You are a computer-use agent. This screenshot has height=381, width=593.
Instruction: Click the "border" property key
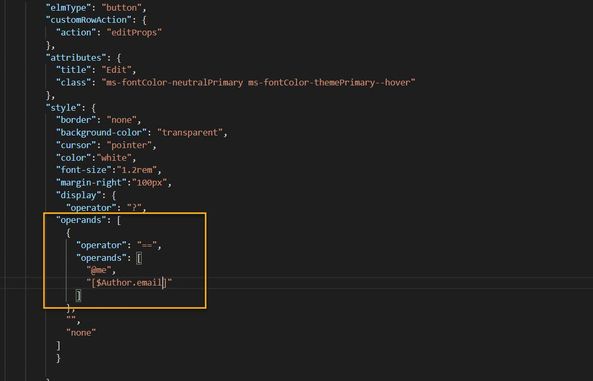click(x=76, y=120)
